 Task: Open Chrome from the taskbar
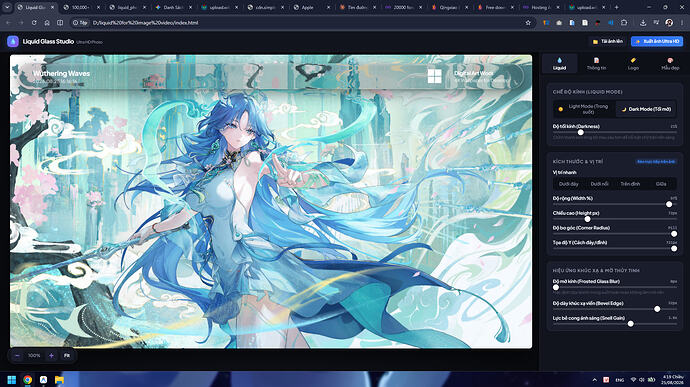coord(28,380)
